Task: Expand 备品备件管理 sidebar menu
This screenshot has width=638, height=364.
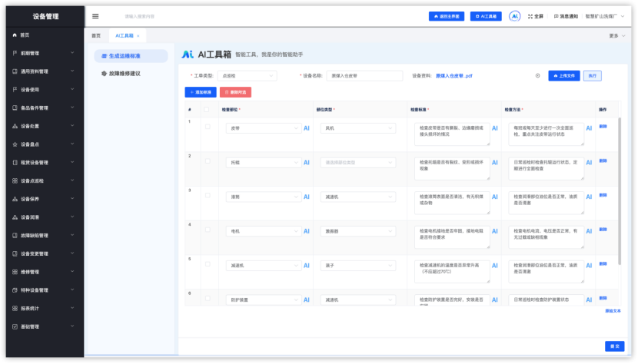Action: tap(43, 108)
